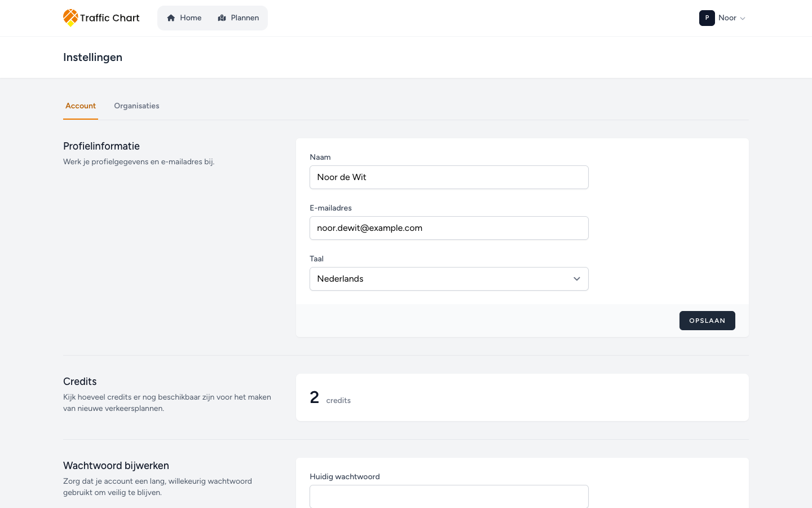The height and width of the screenshot is (508, 812).
Task: Click the Plannen map icon
Action: [222, 18]
